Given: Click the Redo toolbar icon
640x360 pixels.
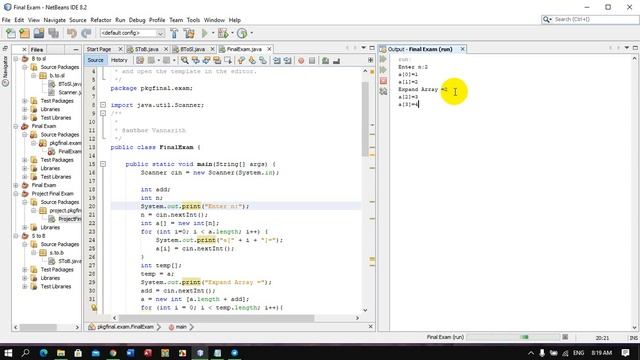Looking at the screenshot, I should click(86, 33).
